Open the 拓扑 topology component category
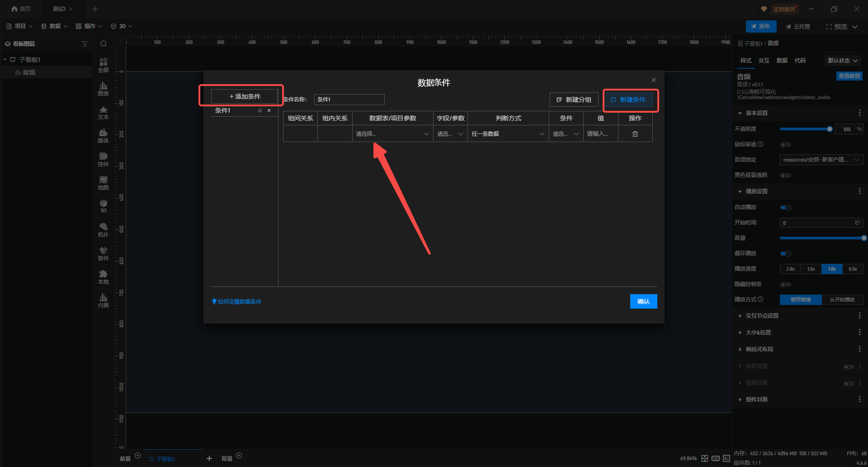The height and width of the screenshot is (467, 868). [x=103, y=230]
